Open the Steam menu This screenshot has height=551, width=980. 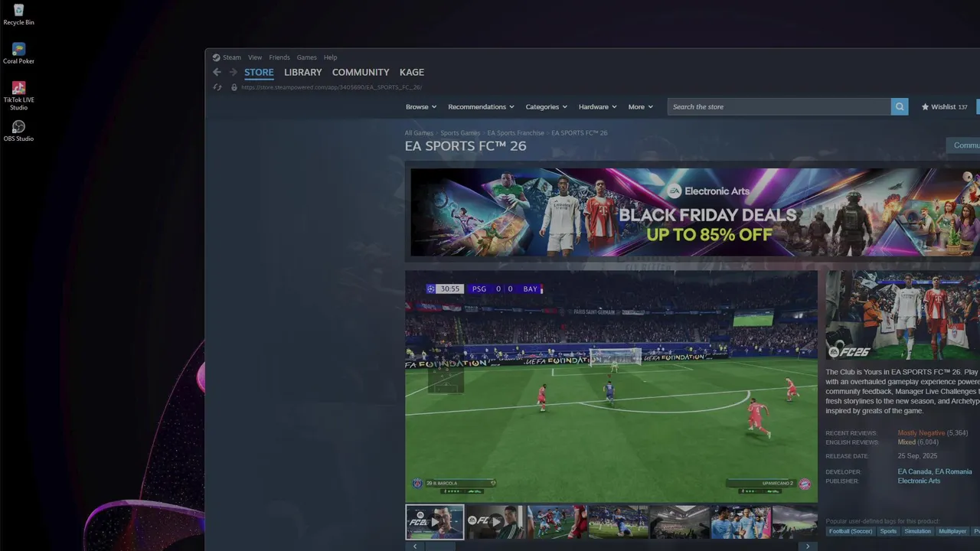[232, 57]
